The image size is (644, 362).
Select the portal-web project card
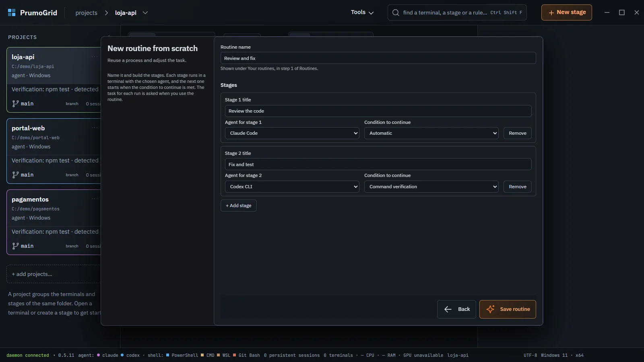(x=54, y=151)
